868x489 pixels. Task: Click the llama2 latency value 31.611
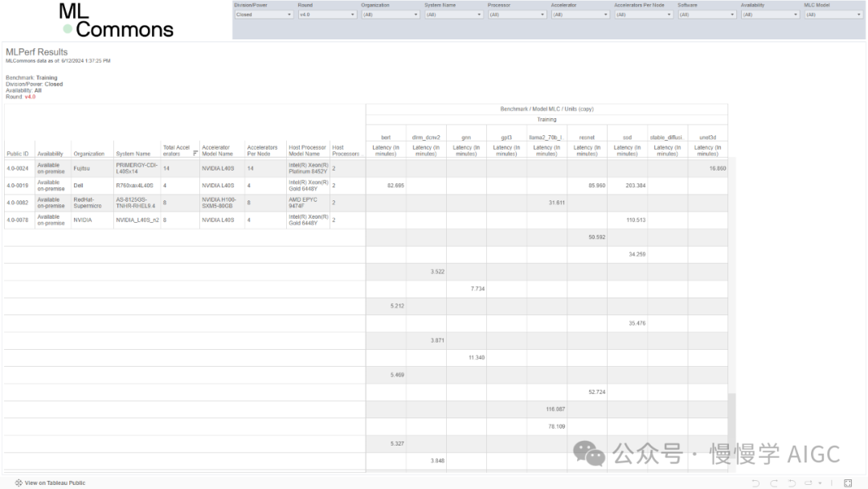click(556, 203)
